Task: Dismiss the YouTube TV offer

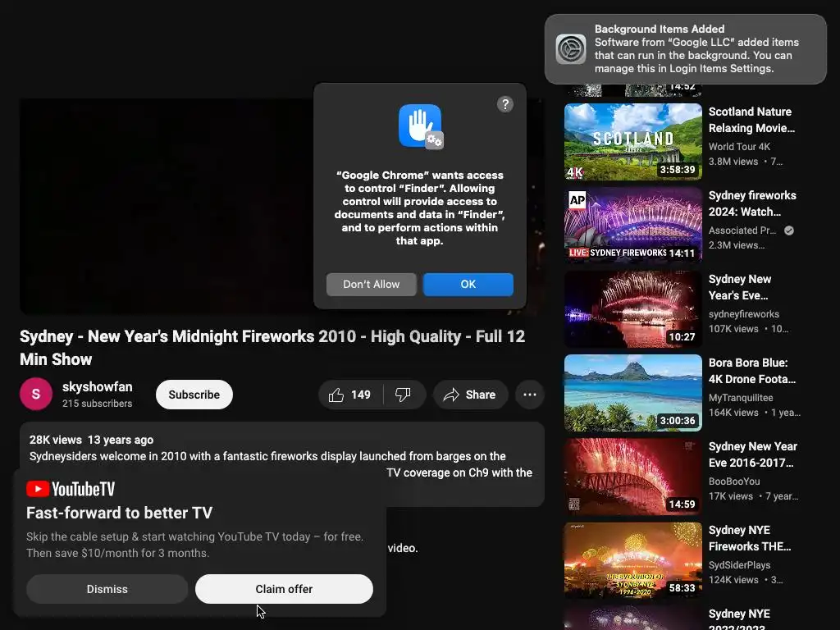Action: tap(107, 589)
